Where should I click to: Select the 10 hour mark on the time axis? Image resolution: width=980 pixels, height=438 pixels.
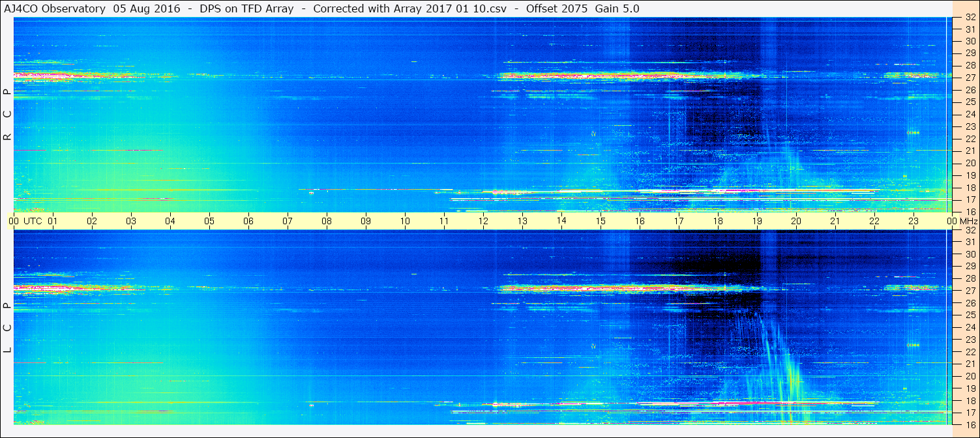(405, 221)
